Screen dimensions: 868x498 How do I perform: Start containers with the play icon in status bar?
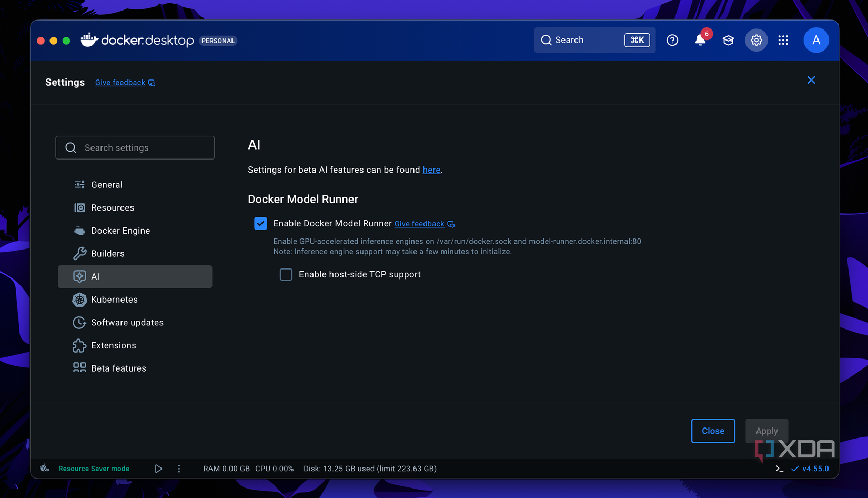coord(158,468)
